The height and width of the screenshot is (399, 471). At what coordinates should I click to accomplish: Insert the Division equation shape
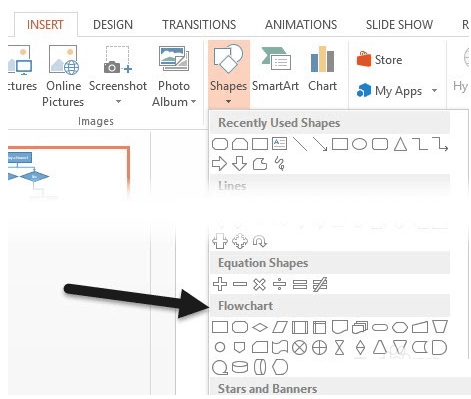click(279, 284)
